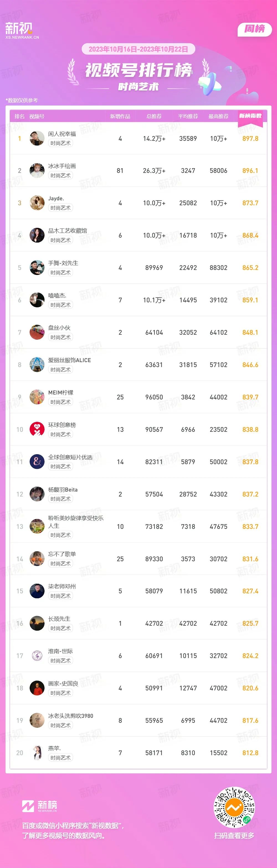Open the 品木工艺收藏馆 account name
This screenshot has width=277, height=868.
(x=68, y=230)
